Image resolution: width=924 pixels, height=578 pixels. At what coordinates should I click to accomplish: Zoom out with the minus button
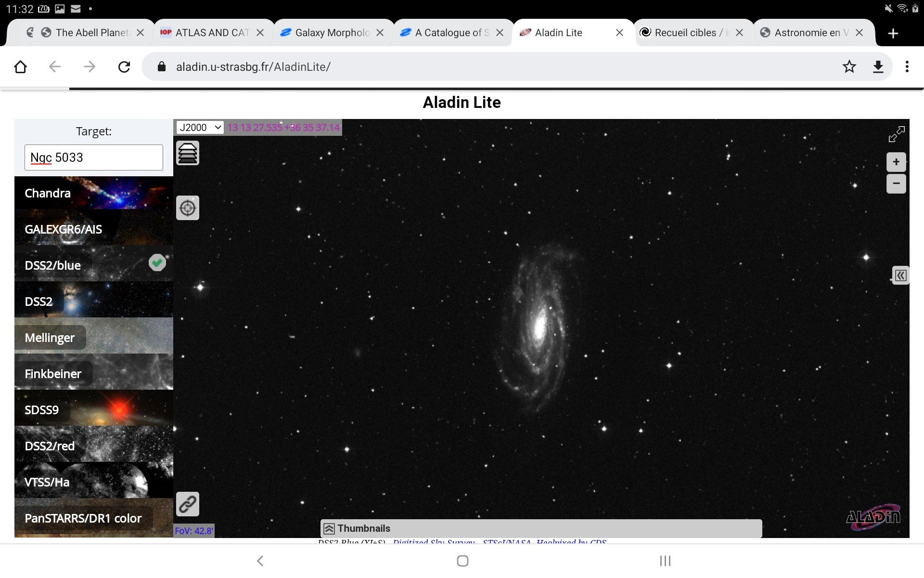coord(896,184)
